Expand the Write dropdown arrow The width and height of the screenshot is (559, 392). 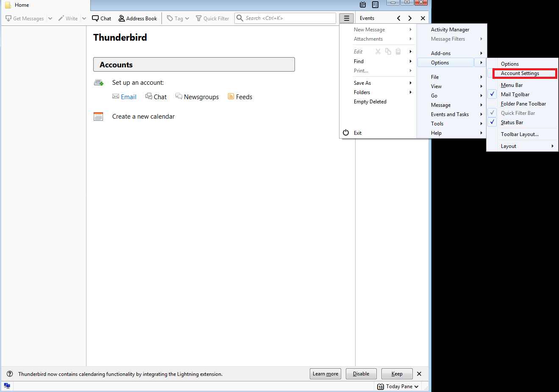tap(84, 18)
